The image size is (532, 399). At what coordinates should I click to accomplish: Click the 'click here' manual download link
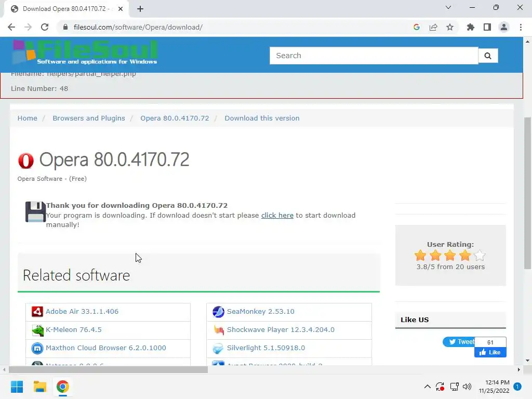[x=277, y=216]
